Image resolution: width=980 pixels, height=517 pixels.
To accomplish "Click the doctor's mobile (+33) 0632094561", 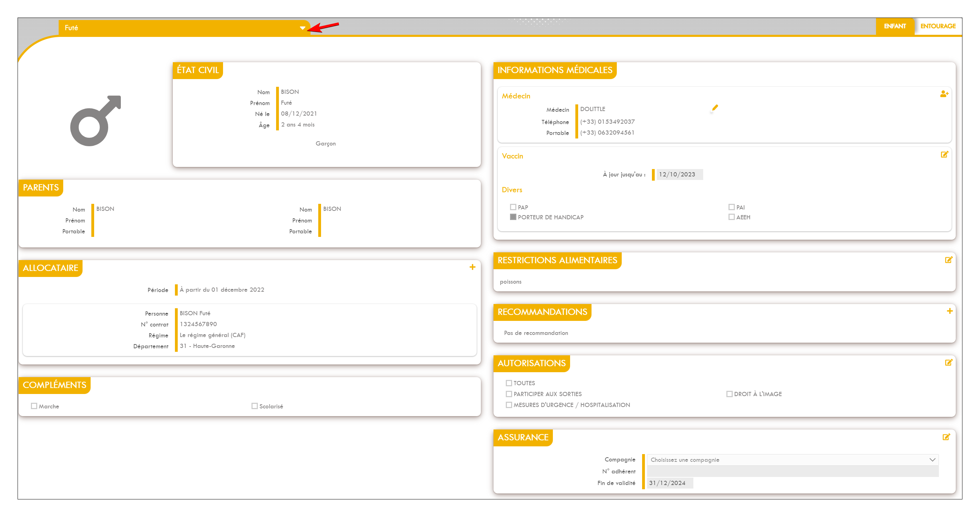I will (x=607, y=133).
